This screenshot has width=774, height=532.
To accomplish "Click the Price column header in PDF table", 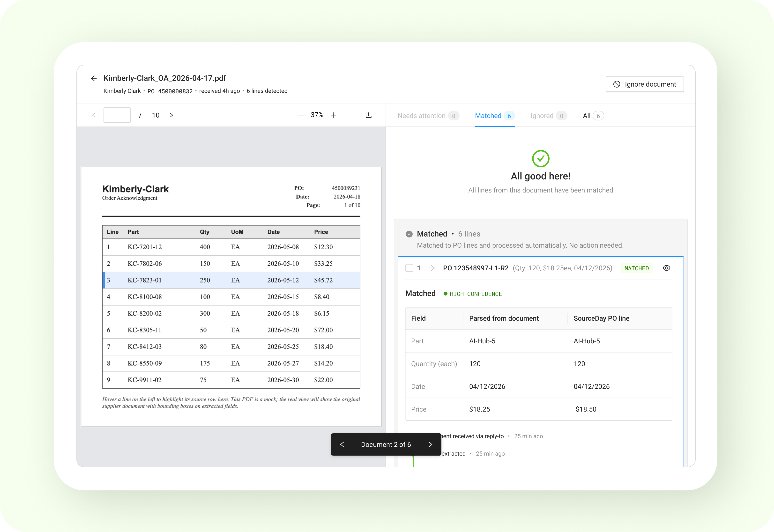I will tap(321, 232).
